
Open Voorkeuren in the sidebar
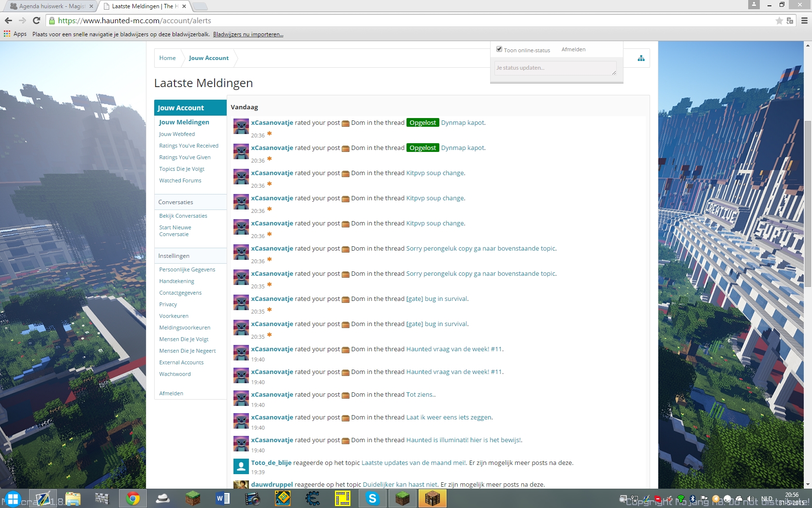(x=174, y=316)
